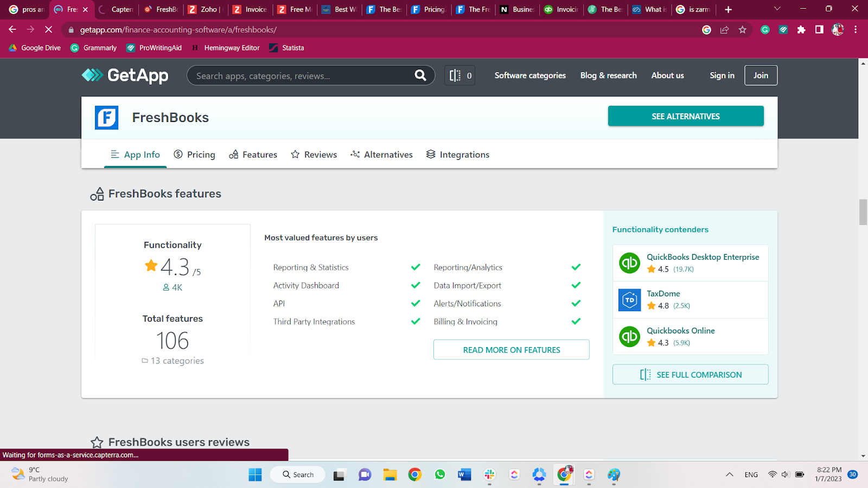The width and height of the screenshot is (868, 488).
Task: Click the volume icon in system tray
Action: tap(785, 474)
